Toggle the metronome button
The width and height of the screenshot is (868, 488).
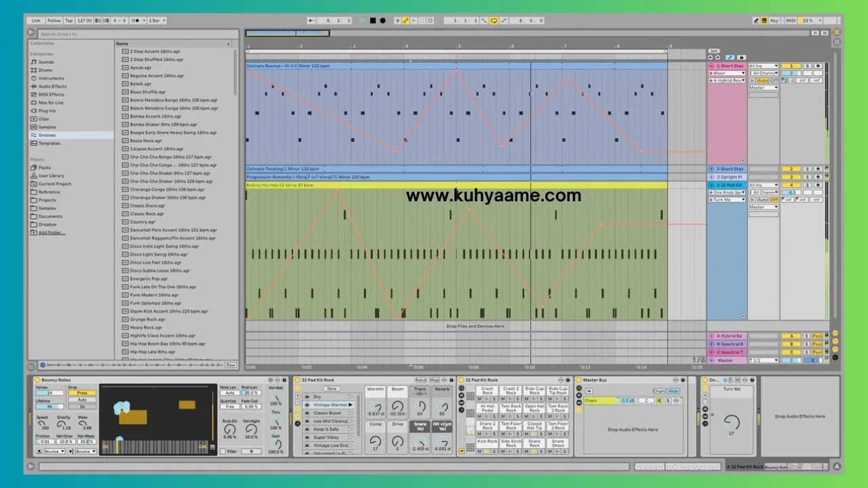pos(136,20)
